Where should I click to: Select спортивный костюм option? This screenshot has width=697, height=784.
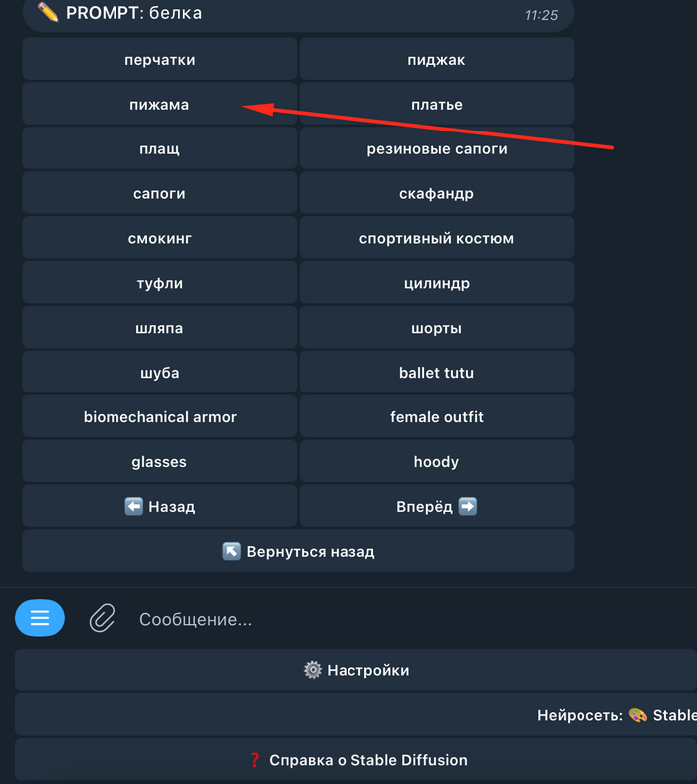tap(436, 238)
